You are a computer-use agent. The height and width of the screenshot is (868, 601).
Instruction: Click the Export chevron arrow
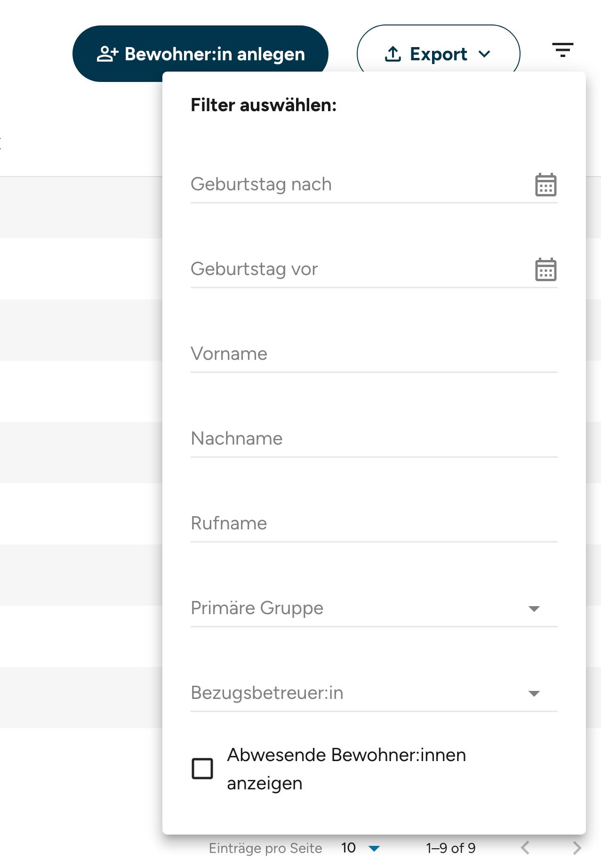[484, 54]
